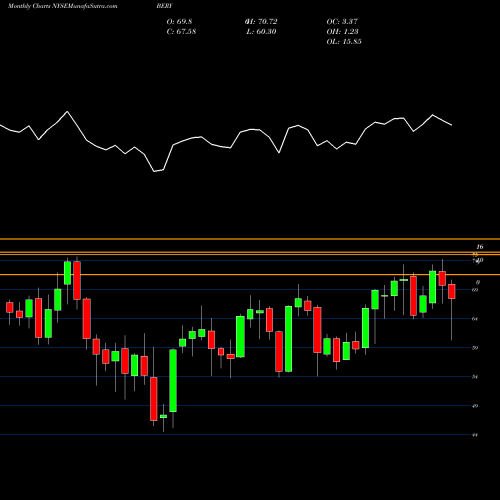Select the tiny green candle at chart bottom

click(163, 416)
